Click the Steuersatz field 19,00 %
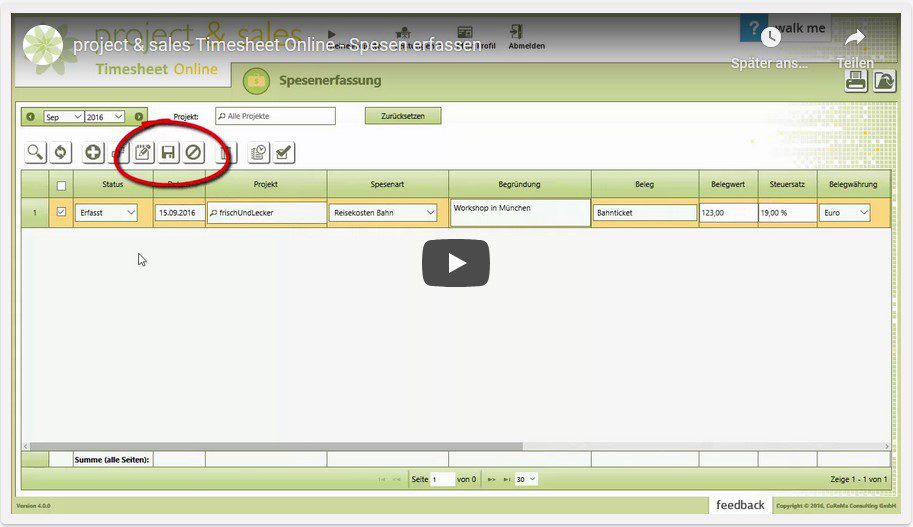The height and width of the screenshot is (527, 913). tap(787, 213)
